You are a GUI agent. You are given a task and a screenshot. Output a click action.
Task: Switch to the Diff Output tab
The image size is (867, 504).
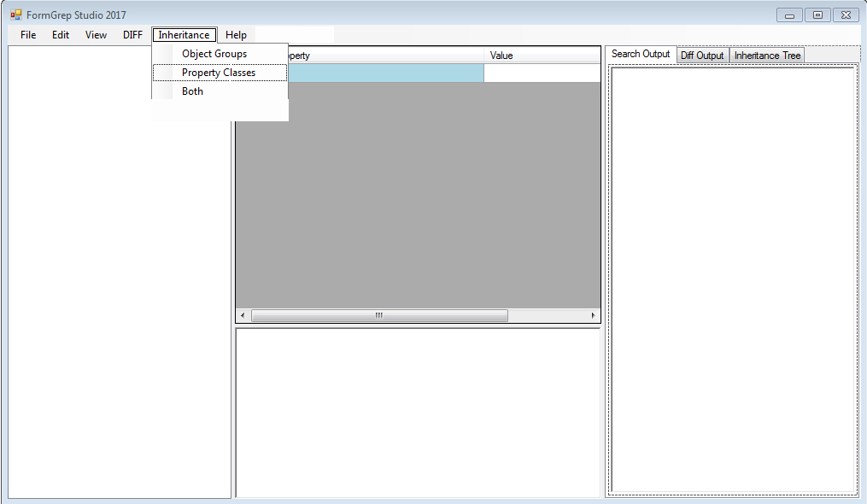(x=702, y=56)
